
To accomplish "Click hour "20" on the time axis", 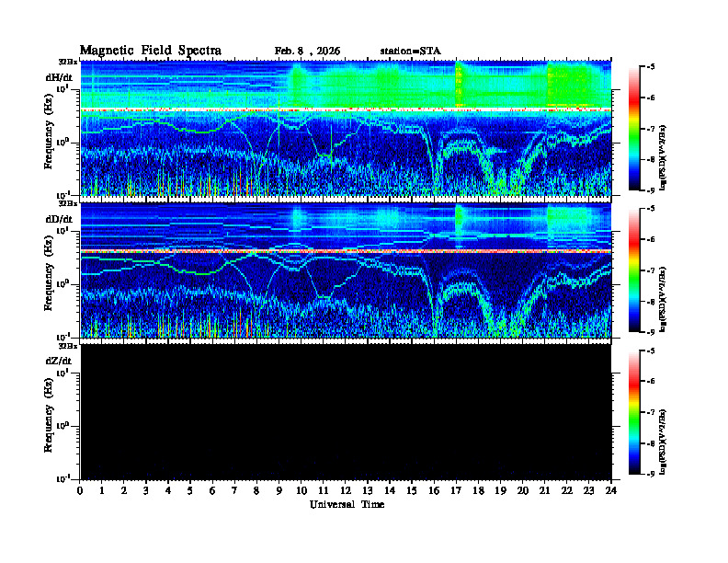I will (x=523, y=491).
